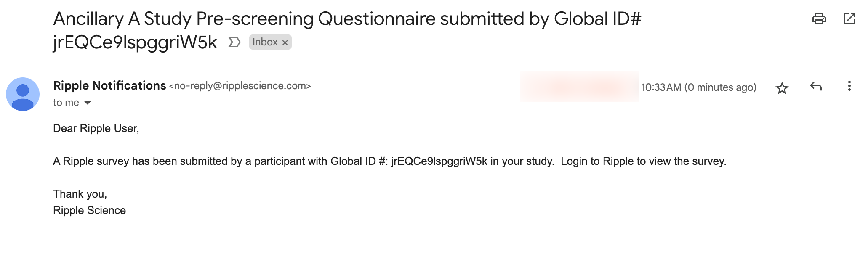
Task: Click the email subject heading text
Action: coord(347,19)
